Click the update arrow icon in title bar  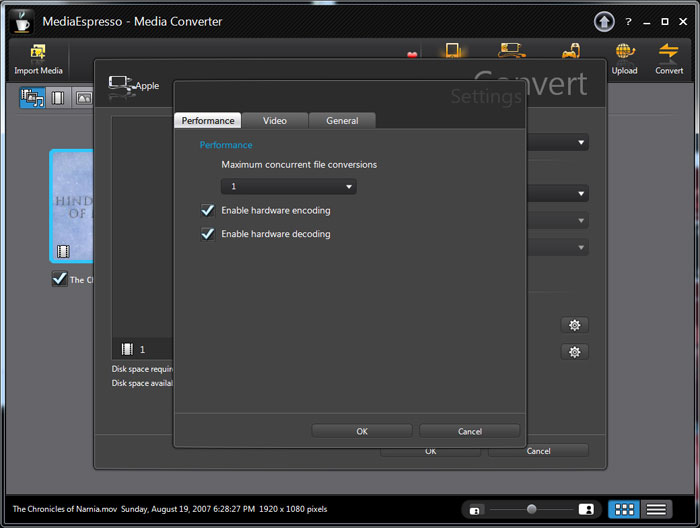pyautogui.click(x=604, y=21)
